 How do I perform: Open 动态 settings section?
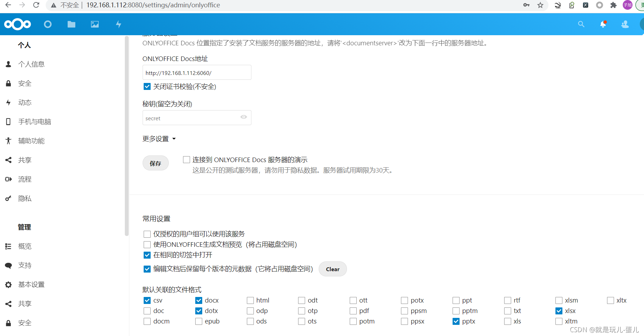[25, 102]
